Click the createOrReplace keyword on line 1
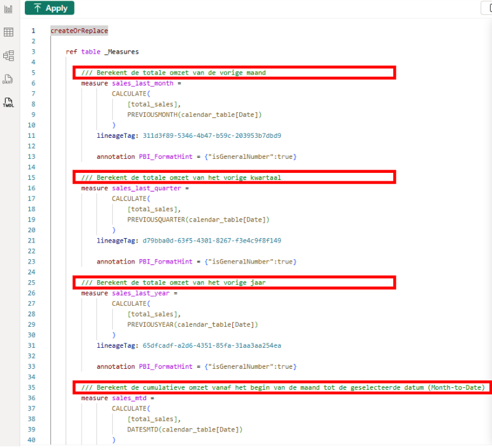492x448 pixels. click(79, 31)
